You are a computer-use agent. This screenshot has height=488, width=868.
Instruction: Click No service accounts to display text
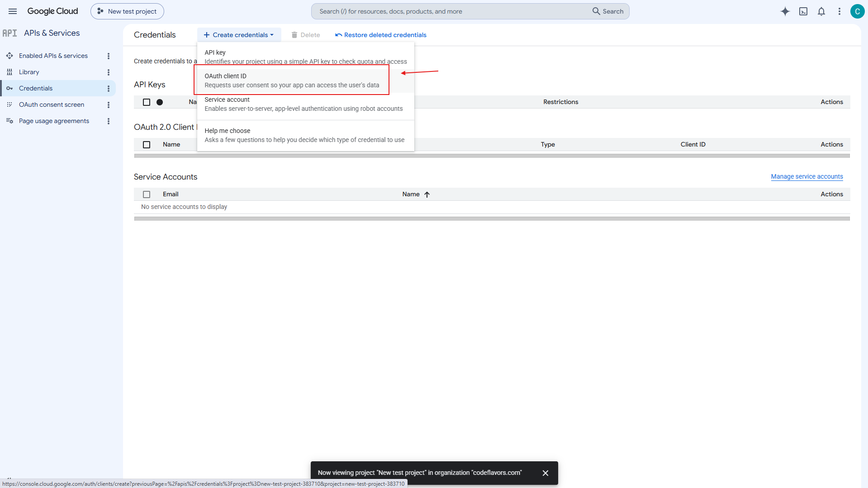[184, 207]
